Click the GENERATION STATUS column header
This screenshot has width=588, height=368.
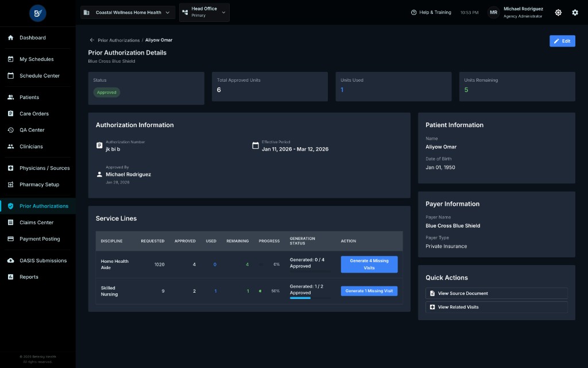[x=302, y=241]
